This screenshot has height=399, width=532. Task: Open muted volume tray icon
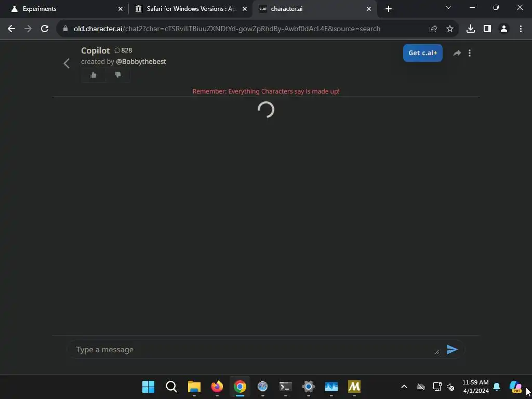tap(450, 387)
